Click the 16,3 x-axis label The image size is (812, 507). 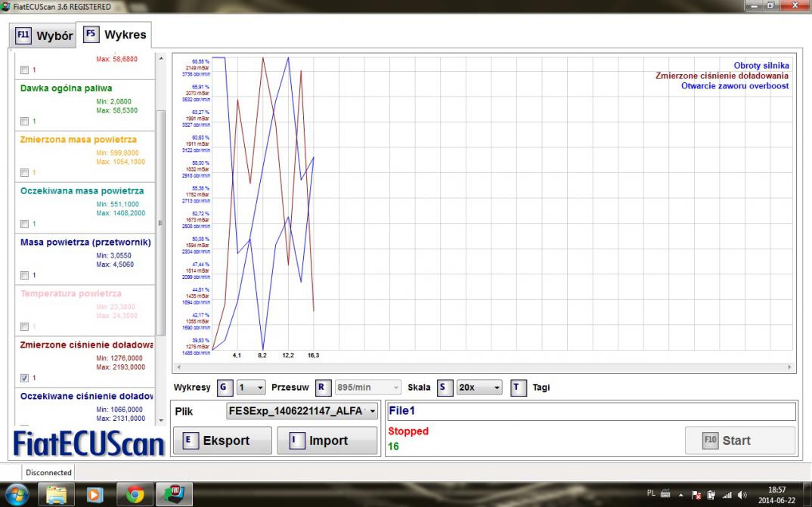coord(313,355)
